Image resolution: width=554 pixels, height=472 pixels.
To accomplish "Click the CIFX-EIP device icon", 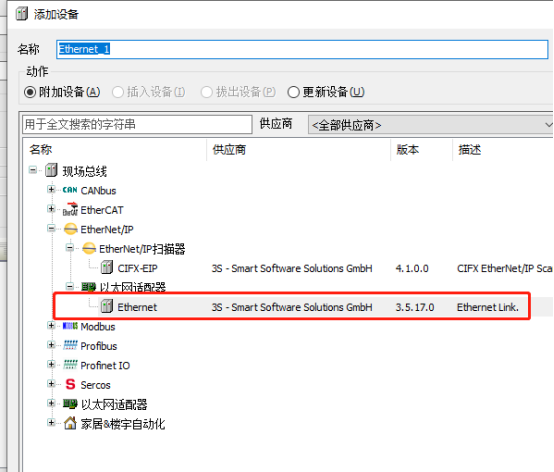I will (x=107, y=267).
